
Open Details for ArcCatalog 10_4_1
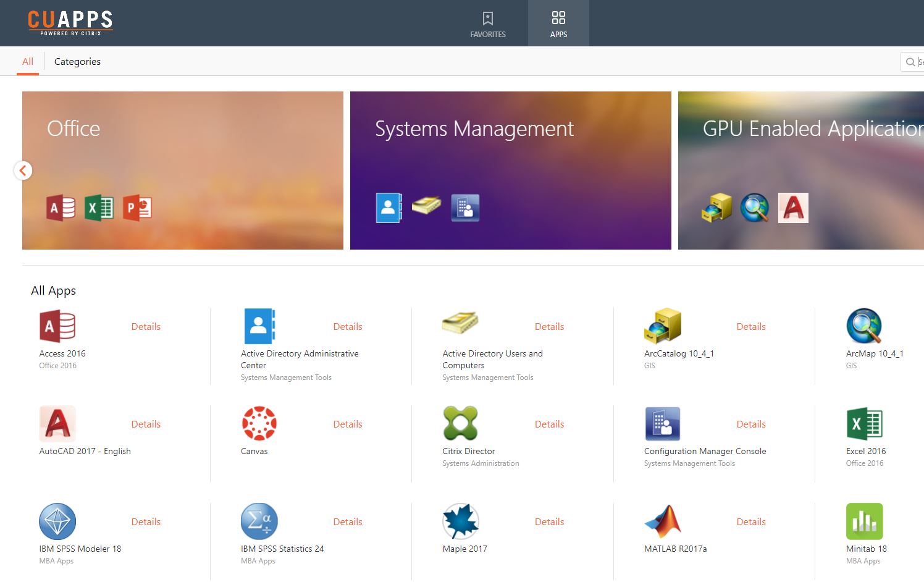[751, 327]
